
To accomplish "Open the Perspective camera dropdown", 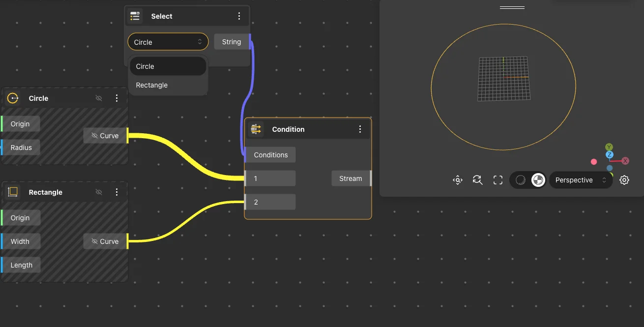I will [x=581, y=180].
